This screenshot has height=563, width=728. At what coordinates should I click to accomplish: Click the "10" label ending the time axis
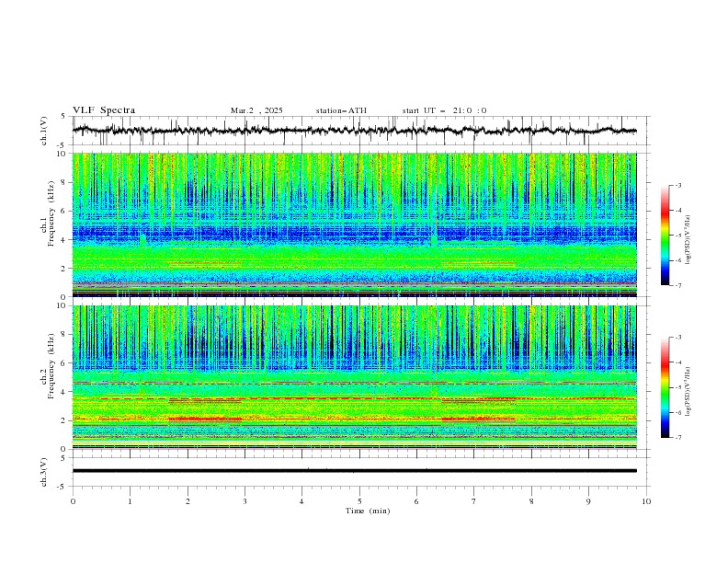click(646, 501)
